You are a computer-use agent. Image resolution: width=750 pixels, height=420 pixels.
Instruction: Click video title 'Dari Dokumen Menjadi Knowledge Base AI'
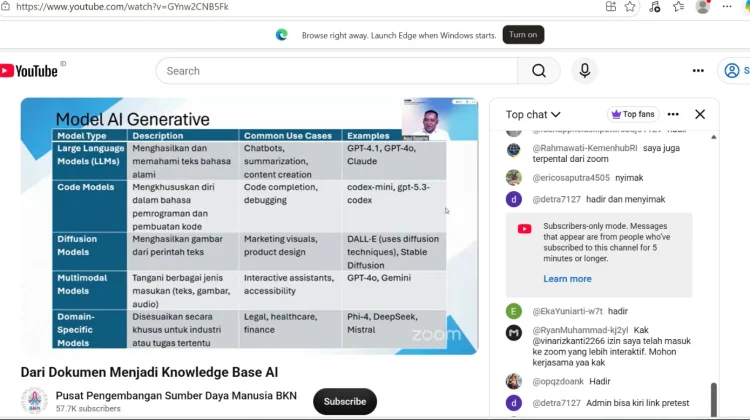coord(149,372)
